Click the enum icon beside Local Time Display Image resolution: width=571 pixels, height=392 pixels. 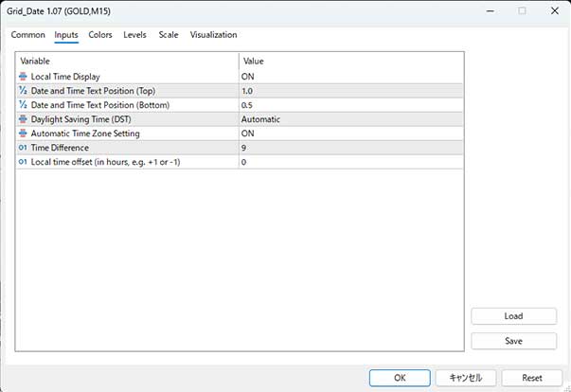tap(23, 77)
